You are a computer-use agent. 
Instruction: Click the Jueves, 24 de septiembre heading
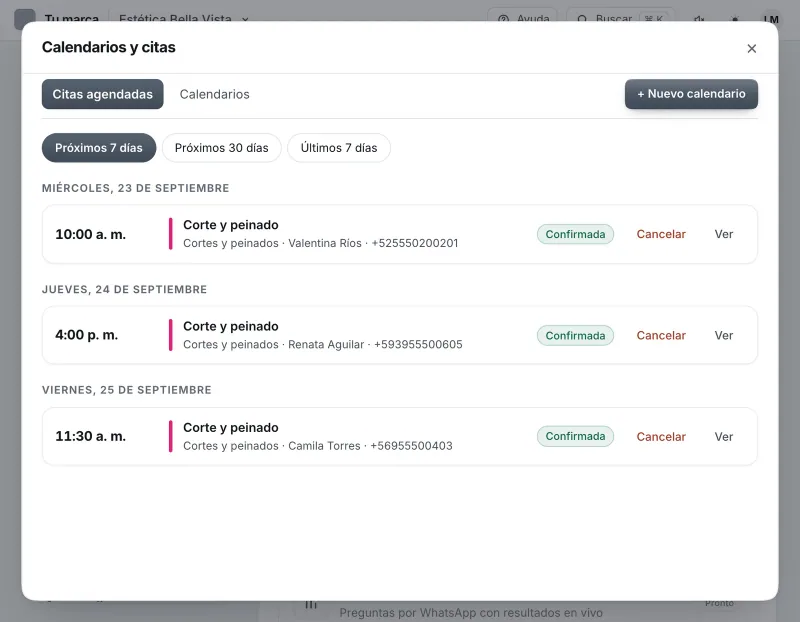124,289
